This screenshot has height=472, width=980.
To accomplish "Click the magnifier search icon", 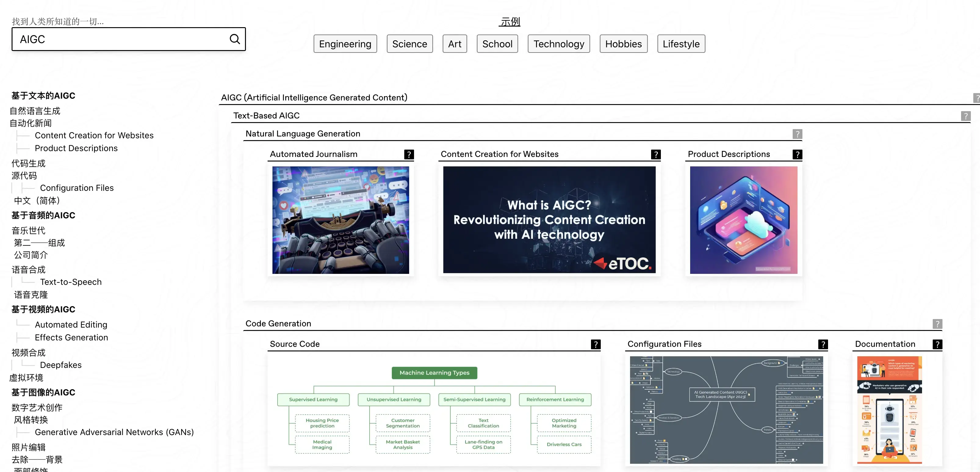I will pyautogui.click(x=235, y=39).
